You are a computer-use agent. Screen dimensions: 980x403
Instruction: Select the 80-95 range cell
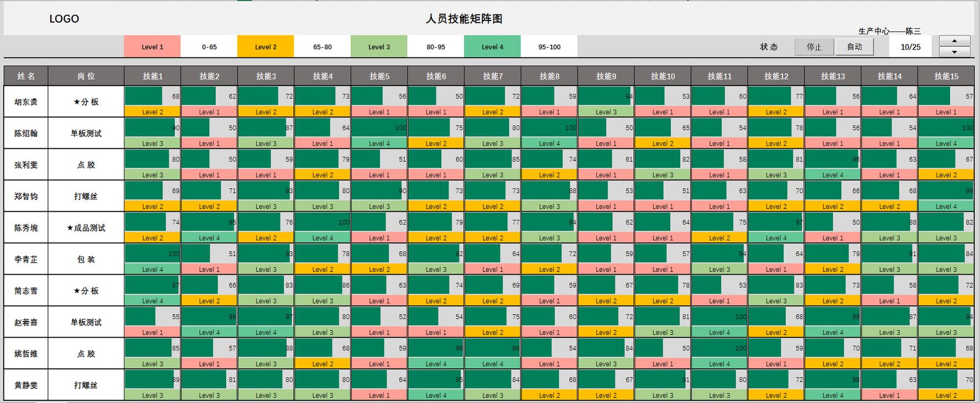[x=436, y=47]
